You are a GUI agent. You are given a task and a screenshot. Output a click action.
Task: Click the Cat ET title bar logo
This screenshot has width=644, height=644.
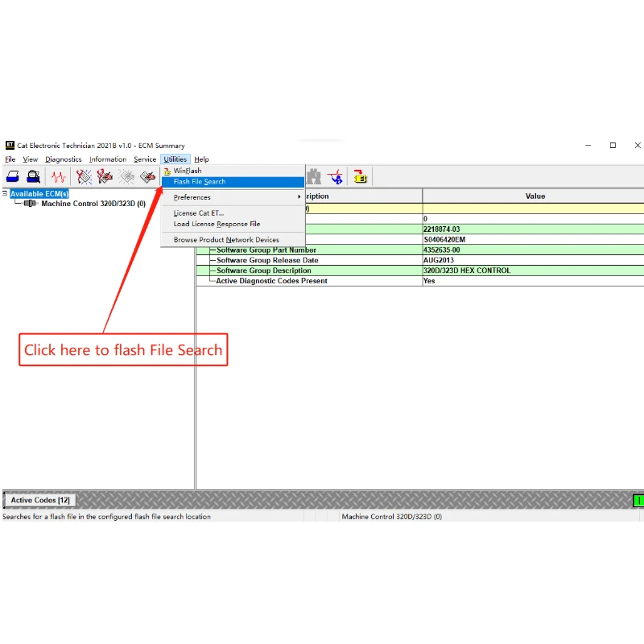10,146
